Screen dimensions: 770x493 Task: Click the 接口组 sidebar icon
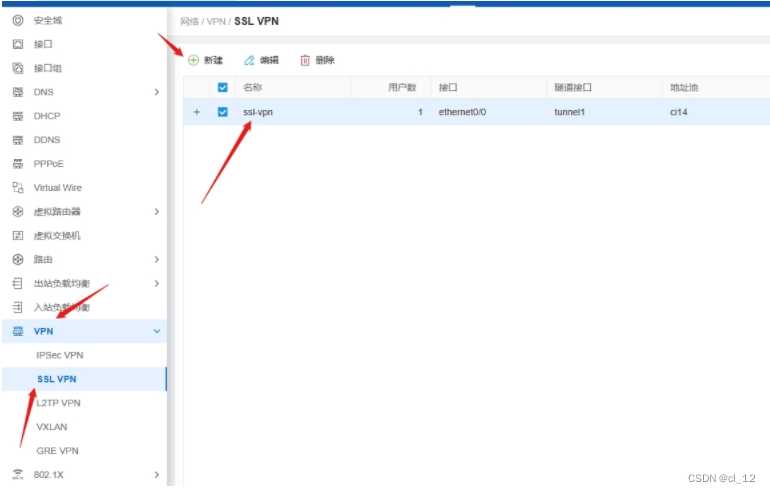pyautogui.click(x=18, y=68)
